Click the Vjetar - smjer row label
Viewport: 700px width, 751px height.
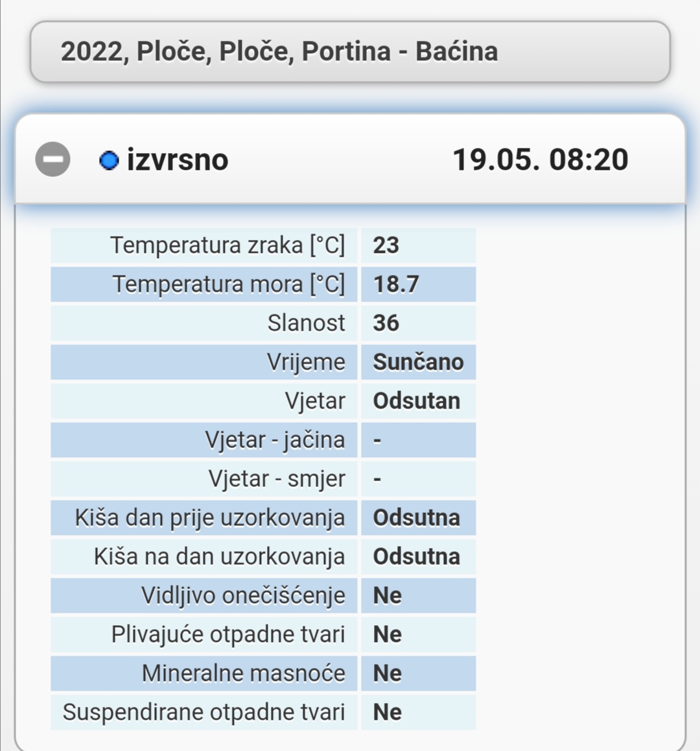(277, 479)
